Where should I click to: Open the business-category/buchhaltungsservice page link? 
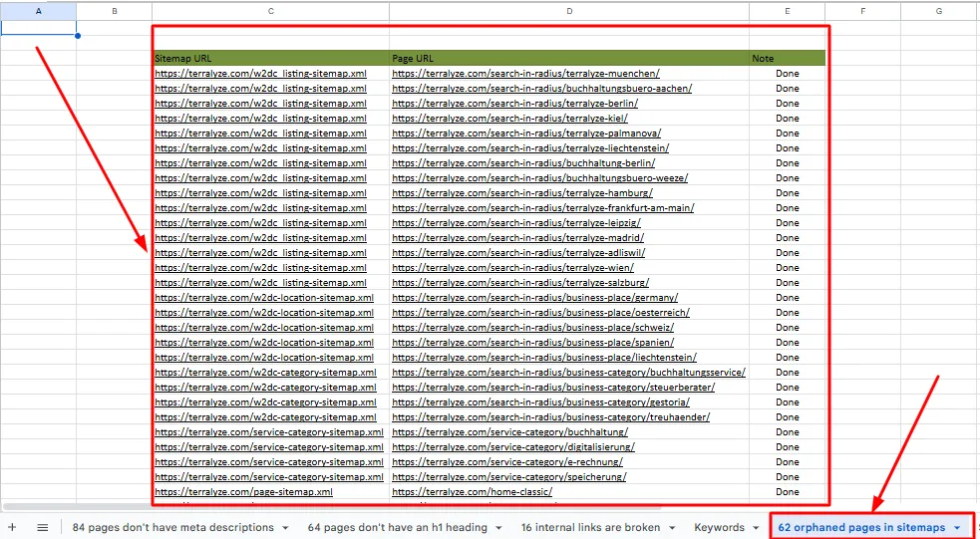click(x=568, y=373)
